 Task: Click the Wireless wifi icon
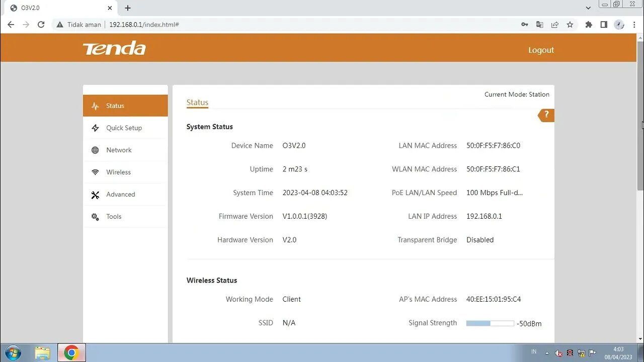click(x=95, y=172)
